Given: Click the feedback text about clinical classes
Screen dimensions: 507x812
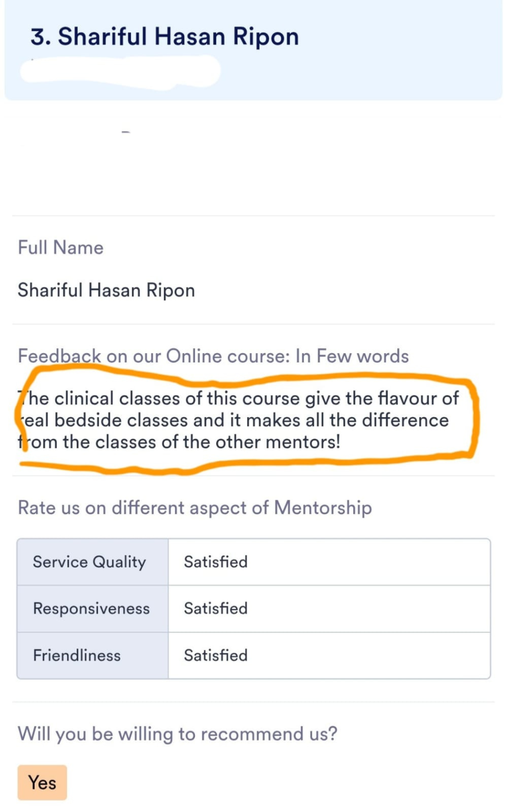Looking at the screenshot, I should pyautogui.click(x=238, y=420).
